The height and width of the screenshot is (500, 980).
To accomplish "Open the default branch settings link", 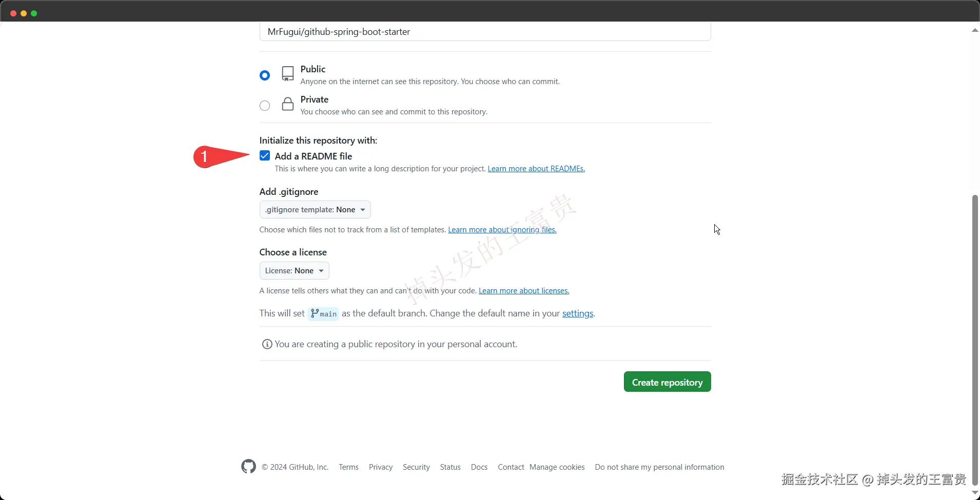I will pyautogui.click(x=578, y=313).
